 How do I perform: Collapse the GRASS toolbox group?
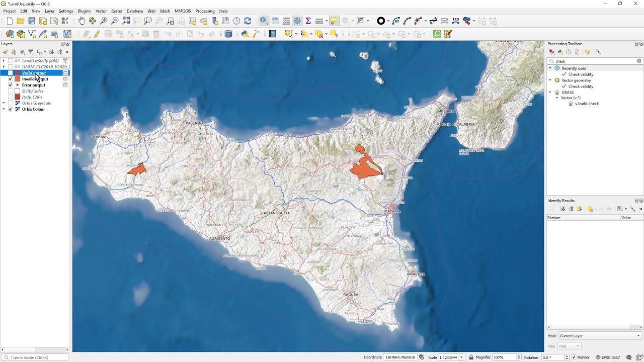point(550,93)
